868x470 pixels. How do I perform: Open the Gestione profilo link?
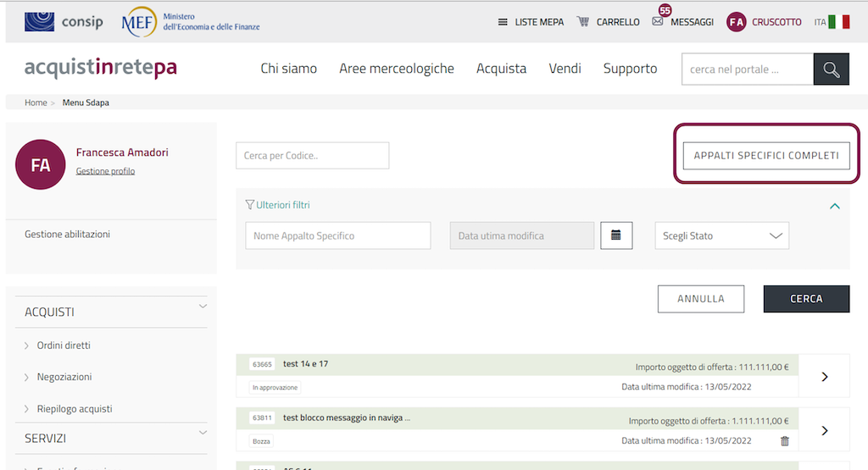[105, 171]
